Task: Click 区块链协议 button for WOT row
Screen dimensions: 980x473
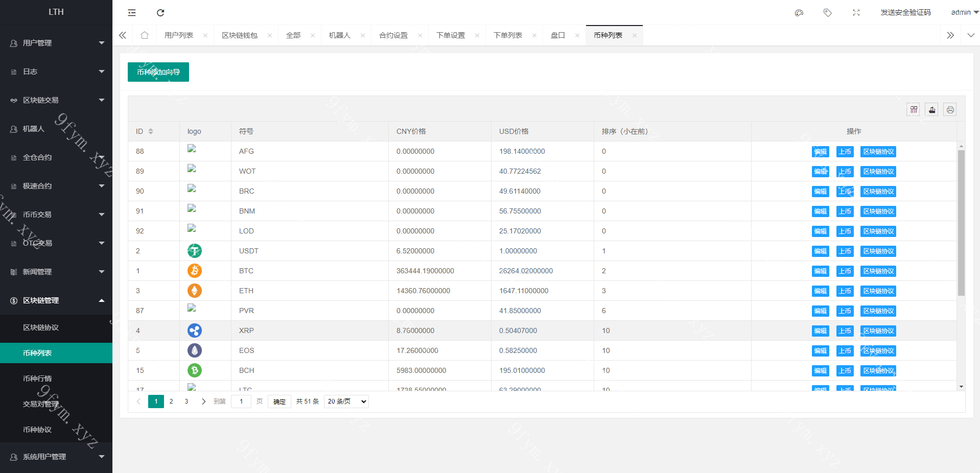Action: click(x=878, y=172)
